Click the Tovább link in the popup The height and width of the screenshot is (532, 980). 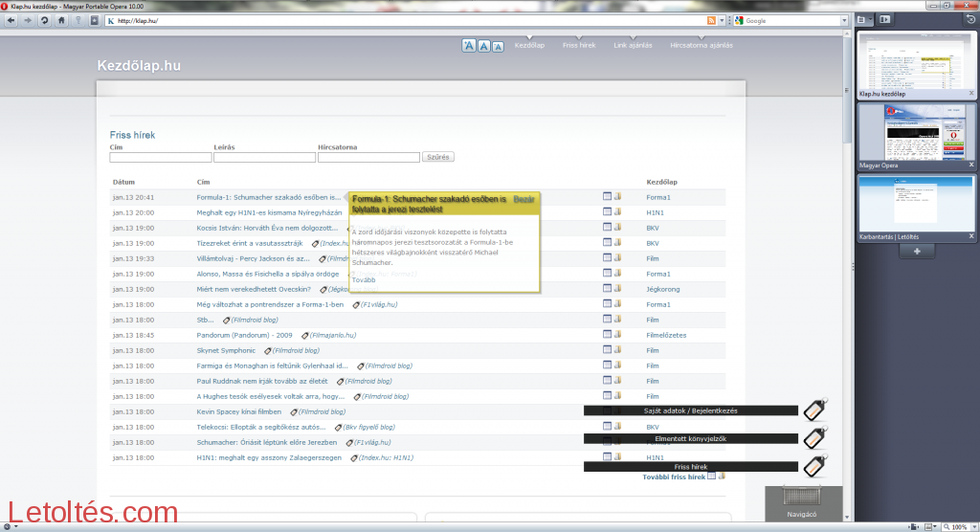pos(364,280)
